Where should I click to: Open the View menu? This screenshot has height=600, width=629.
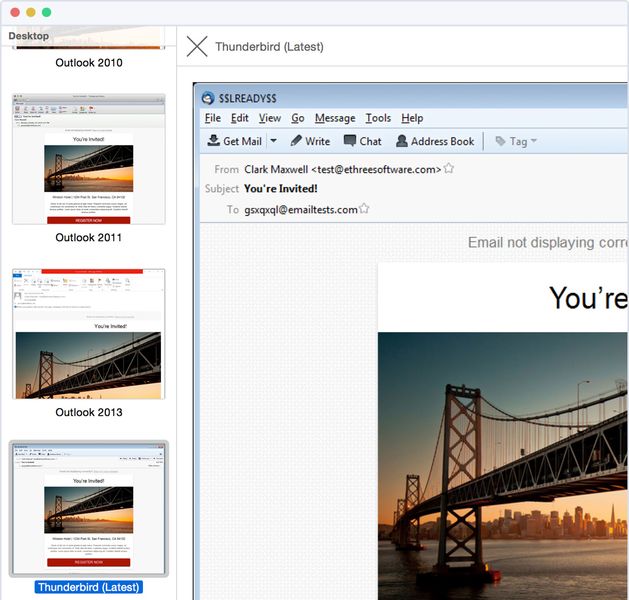point(270,118)
